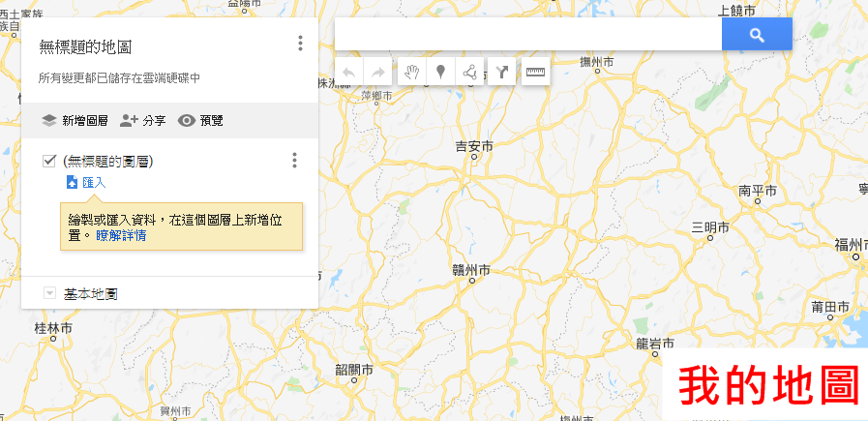868x421 pixels.
Task: Click the 上饒市 city label on map
Action: point(736,10)
